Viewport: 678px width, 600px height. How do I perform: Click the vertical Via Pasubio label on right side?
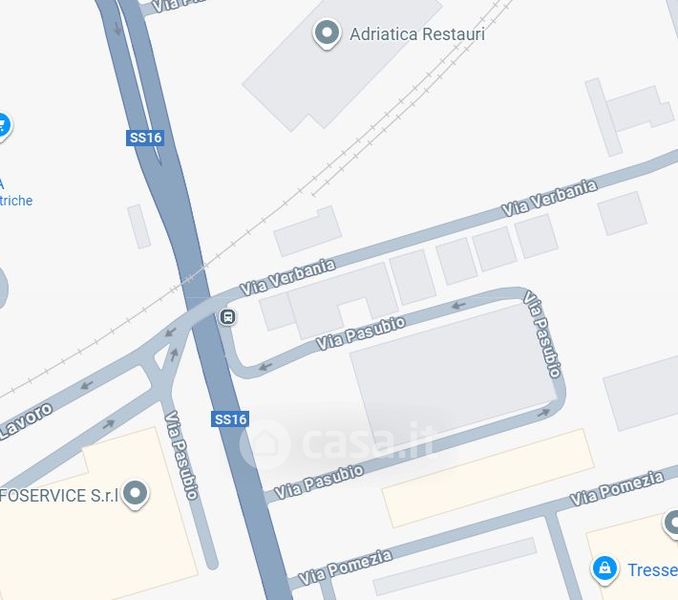[x=542, y=335]
